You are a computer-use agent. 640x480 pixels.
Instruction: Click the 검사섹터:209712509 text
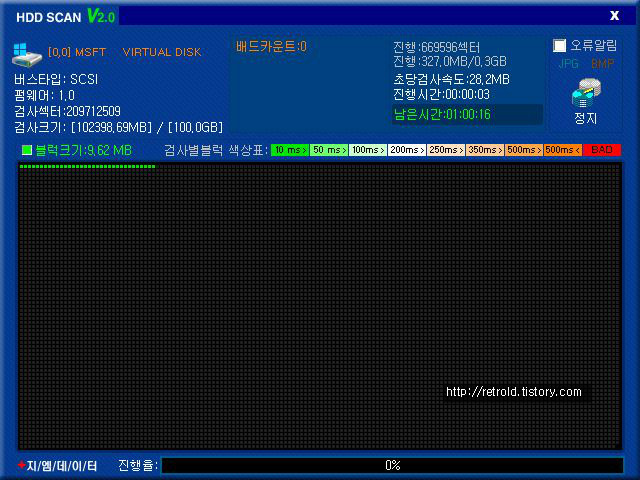67,111
